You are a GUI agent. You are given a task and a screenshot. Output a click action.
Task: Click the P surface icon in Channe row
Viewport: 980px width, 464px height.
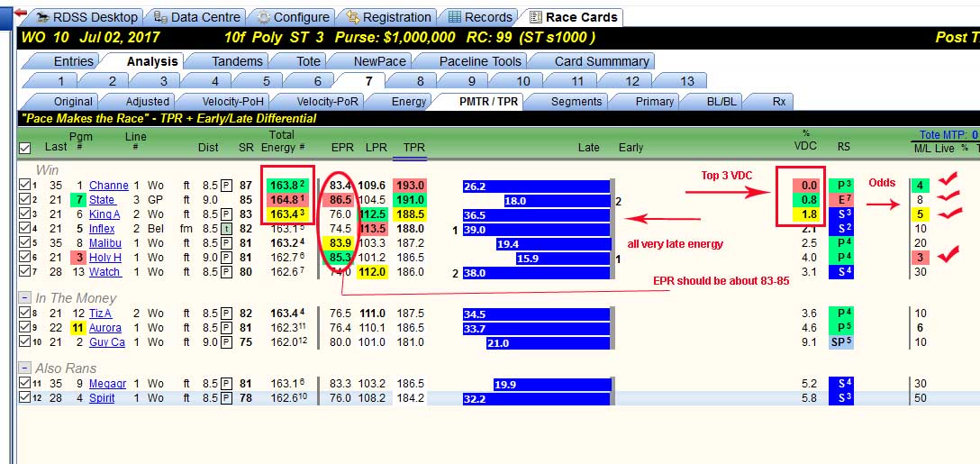(x=225, y=185)
